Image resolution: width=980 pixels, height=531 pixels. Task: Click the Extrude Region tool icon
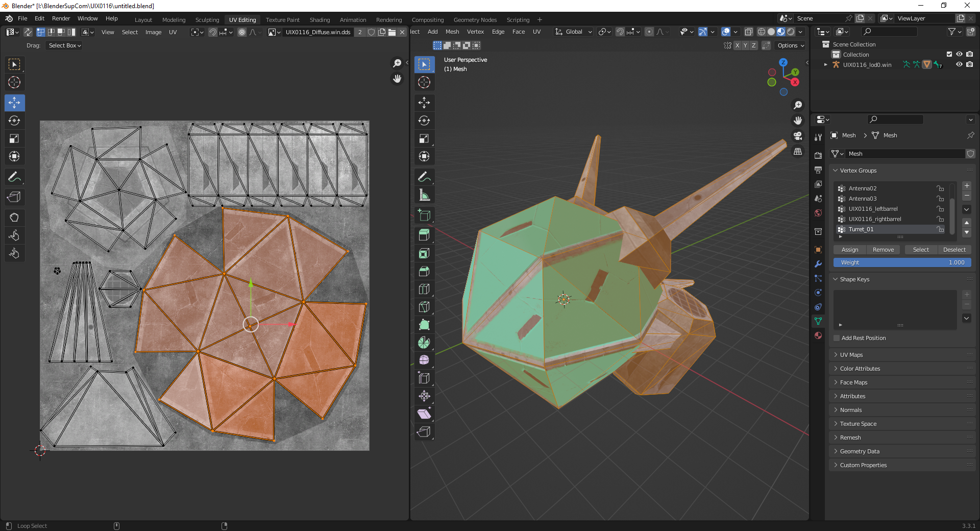tap(424, 235)
